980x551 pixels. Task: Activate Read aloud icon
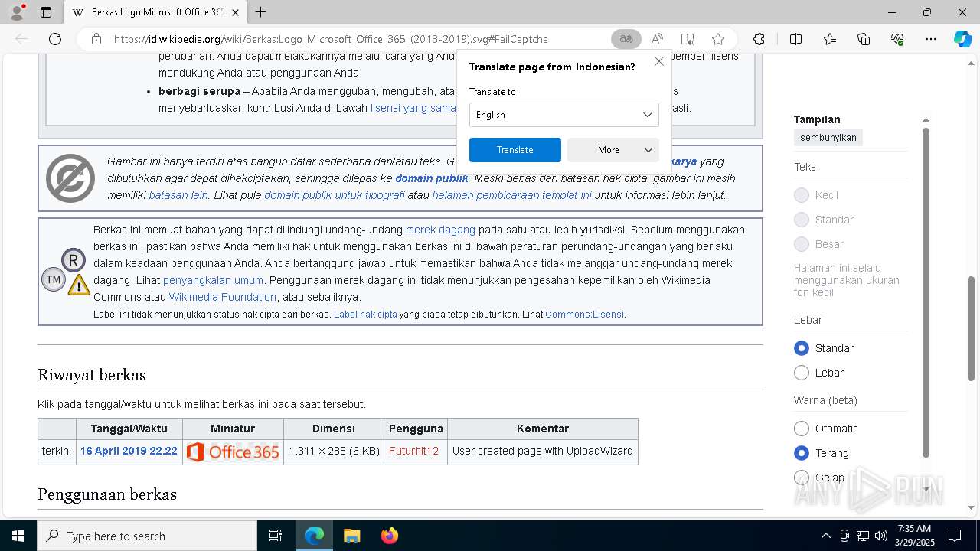657,39
